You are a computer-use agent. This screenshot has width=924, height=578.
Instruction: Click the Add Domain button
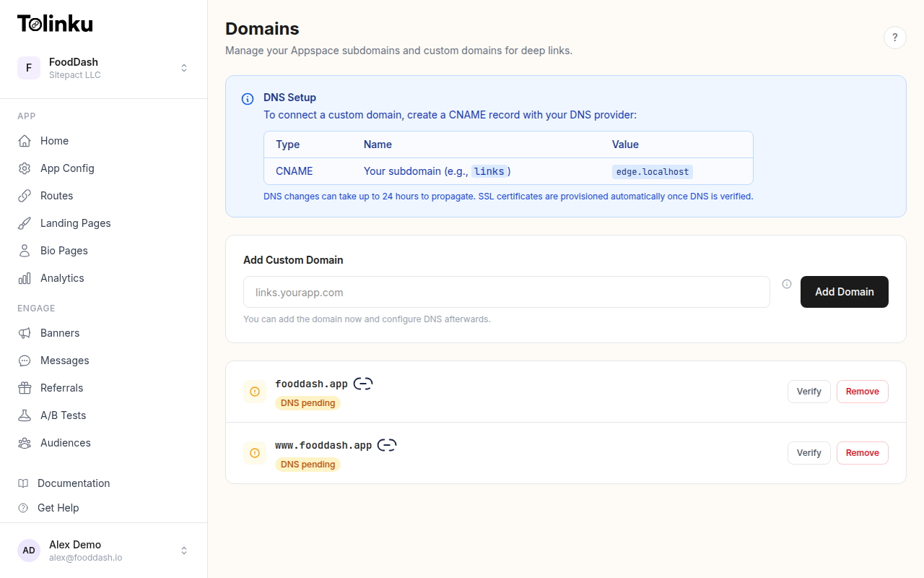click(x=844, y=292)
